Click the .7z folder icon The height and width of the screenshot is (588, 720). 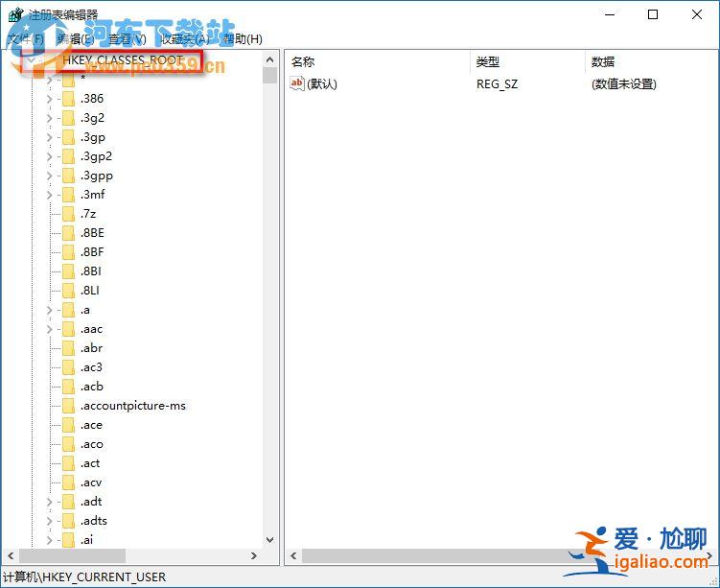(x=68, y=214)
